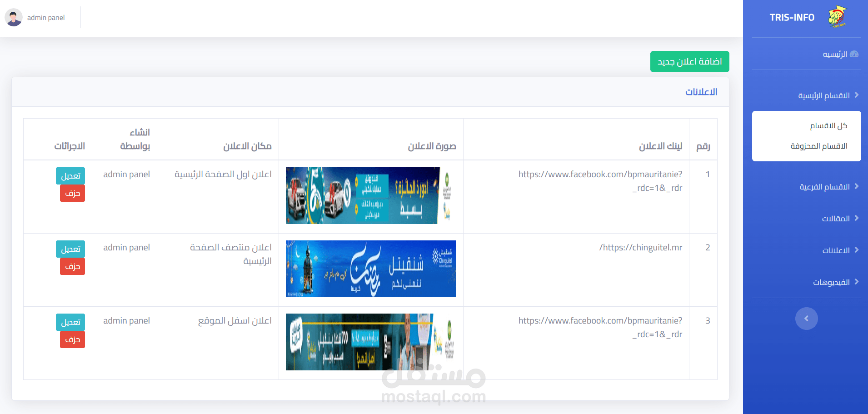Image resolution: width=868 pixels, height=414 pixels.
Task: Open the Chinguitel Ramadan banner image
Action: [371, 269]
